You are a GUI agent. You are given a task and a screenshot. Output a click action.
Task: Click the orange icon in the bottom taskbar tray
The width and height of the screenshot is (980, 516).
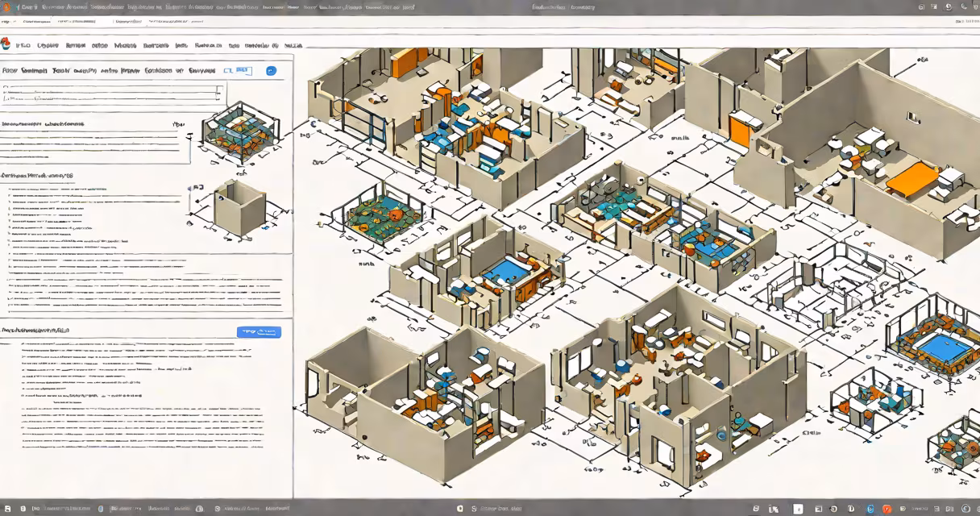[x=887, y=509]
